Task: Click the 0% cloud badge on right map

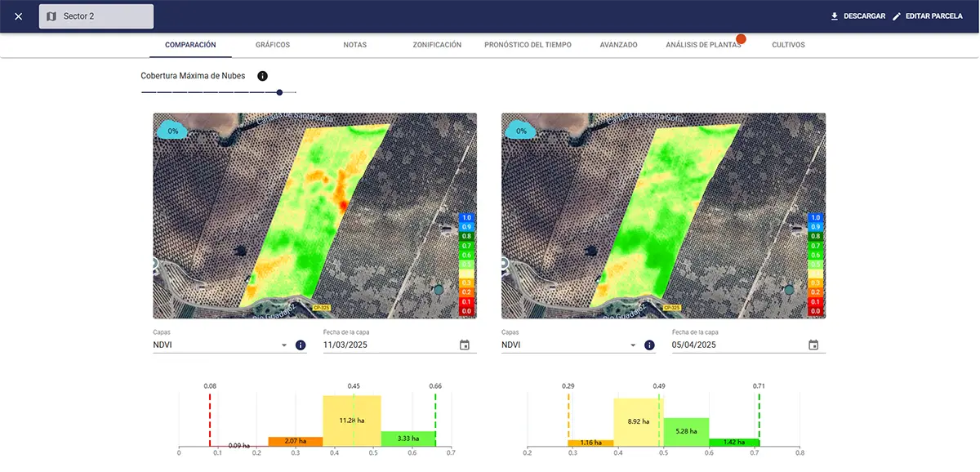Action: click(x=521, y=131)
